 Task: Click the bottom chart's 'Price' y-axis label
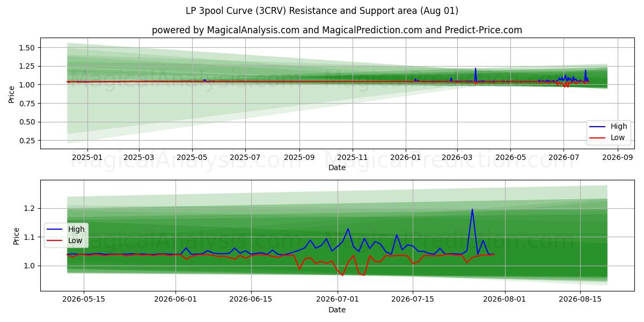pyautogui.click(x=16, y=235)
